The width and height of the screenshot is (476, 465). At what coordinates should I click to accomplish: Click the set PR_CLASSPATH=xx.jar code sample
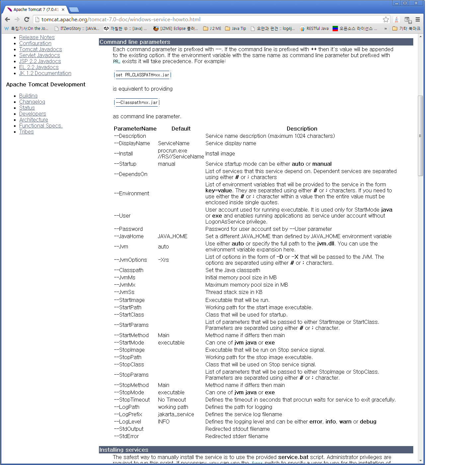pyautogui.click(x=142, y=75)
